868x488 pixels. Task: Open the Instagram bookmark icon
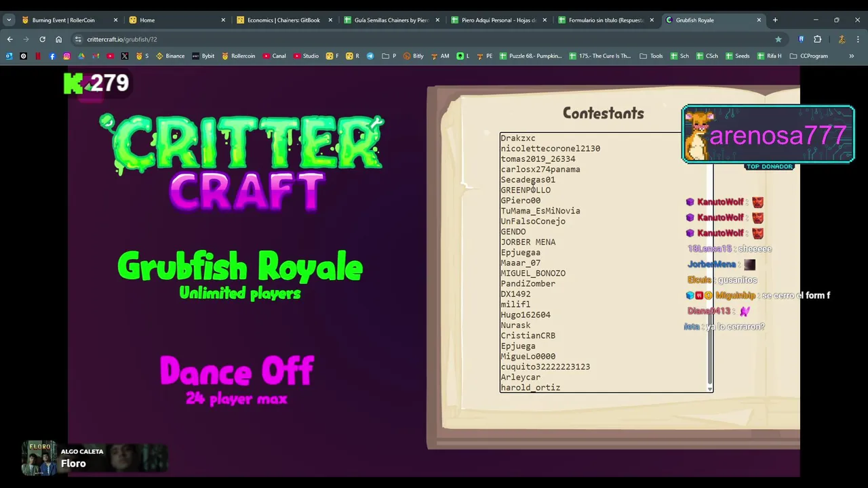point(67,56)
